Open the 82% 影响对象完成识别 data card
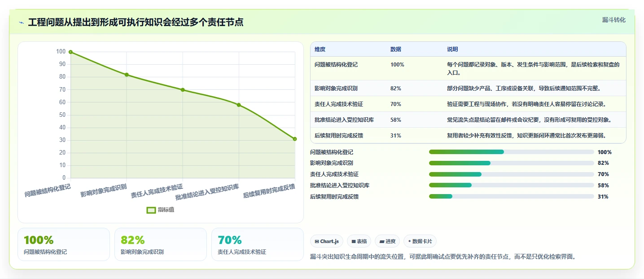This screenshot has height=279, width=644. [x=161, y=244]
